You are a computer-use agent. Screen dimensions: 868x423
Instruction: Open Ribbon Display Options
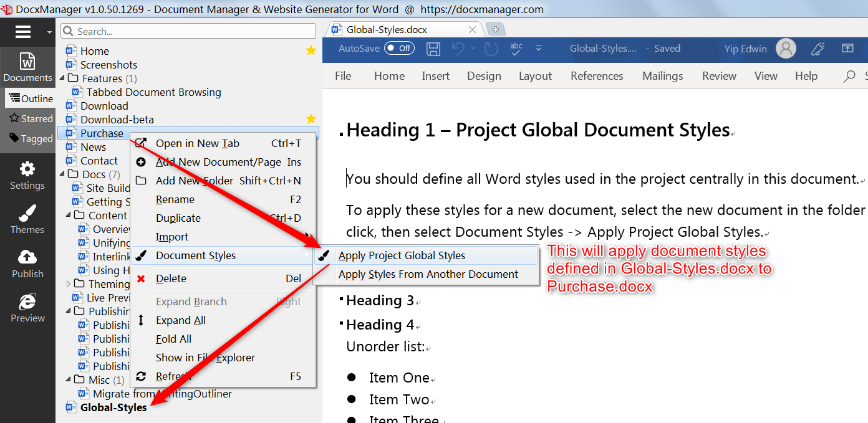pos(847,49)
